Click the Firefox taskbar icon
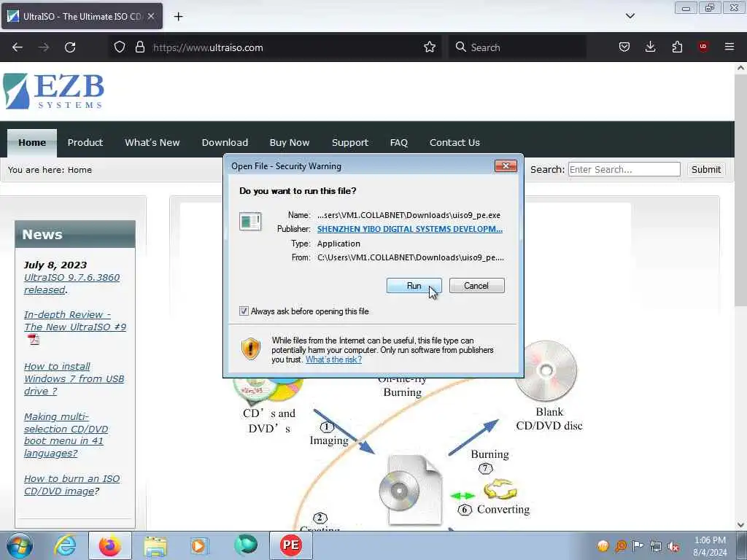The height and width of the screenshot is (560, 747). click(109, 545)
